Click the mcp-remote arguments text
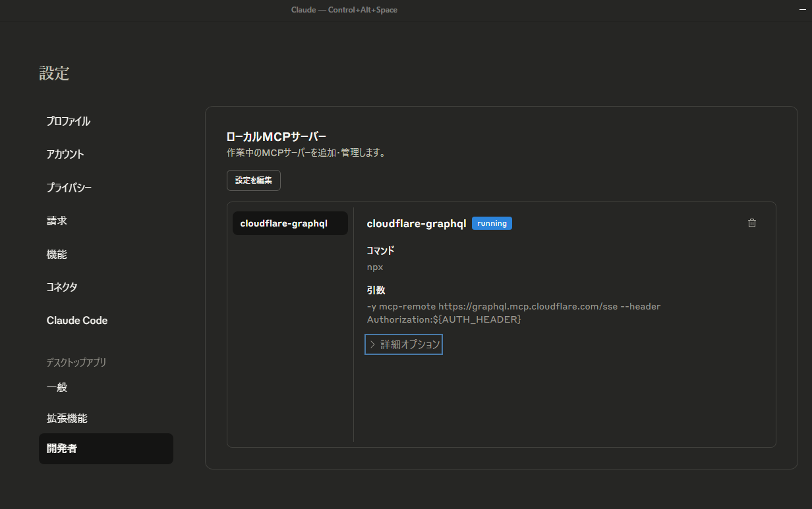 click(x=513, y=313)
